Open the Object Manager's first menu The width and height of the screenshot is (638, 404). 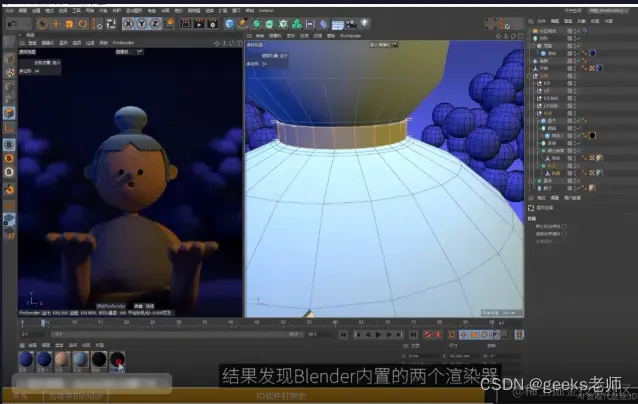(x=541, y=21)
